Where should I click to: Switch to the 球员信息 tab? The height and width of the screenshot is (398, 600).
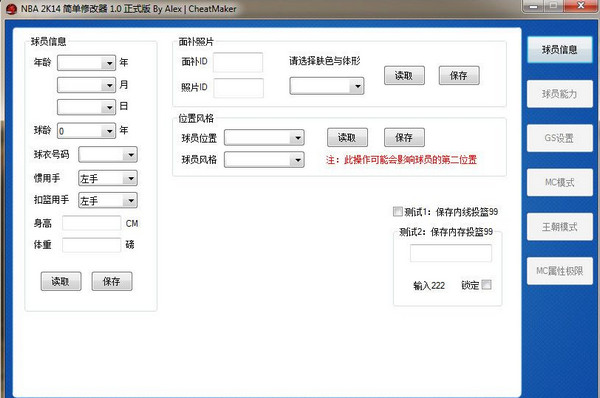pyautogui.click(x=559, y=50)
